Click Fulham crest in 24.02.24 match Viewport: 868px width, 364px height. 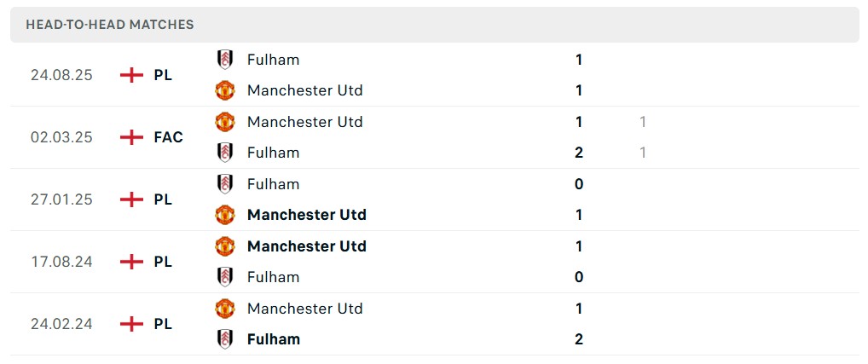[x=225, y=339]
